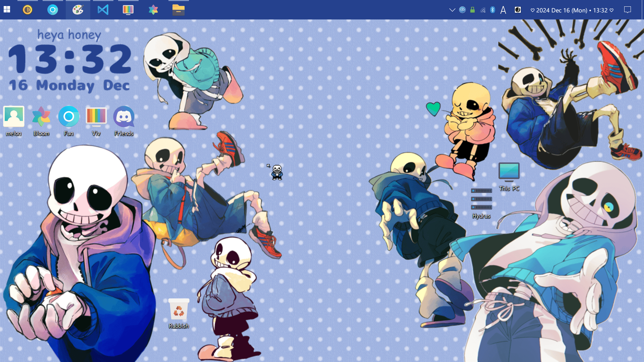Image resolution: width=644 pixels, height=362 pixels.
Task: Open the pinwheel flower taskbar icon
Action: (153, 10)
